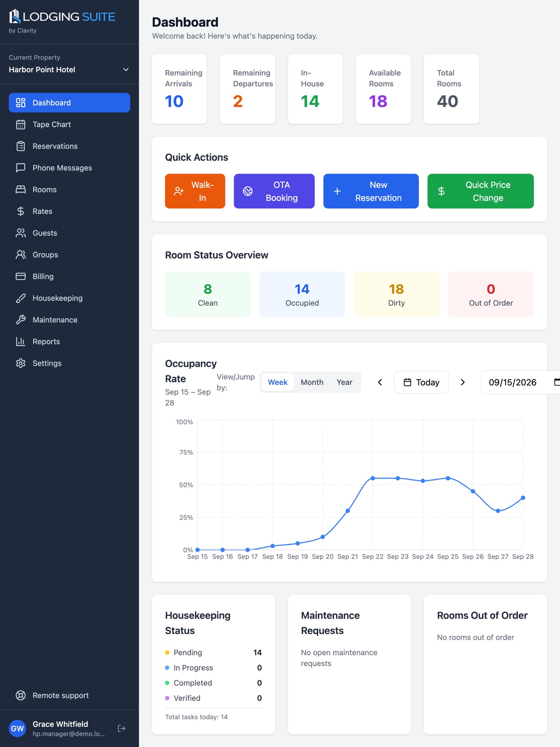Click the Quick Price Change button
The width and height of the screenshot is (560, 747).
[481, 191]
